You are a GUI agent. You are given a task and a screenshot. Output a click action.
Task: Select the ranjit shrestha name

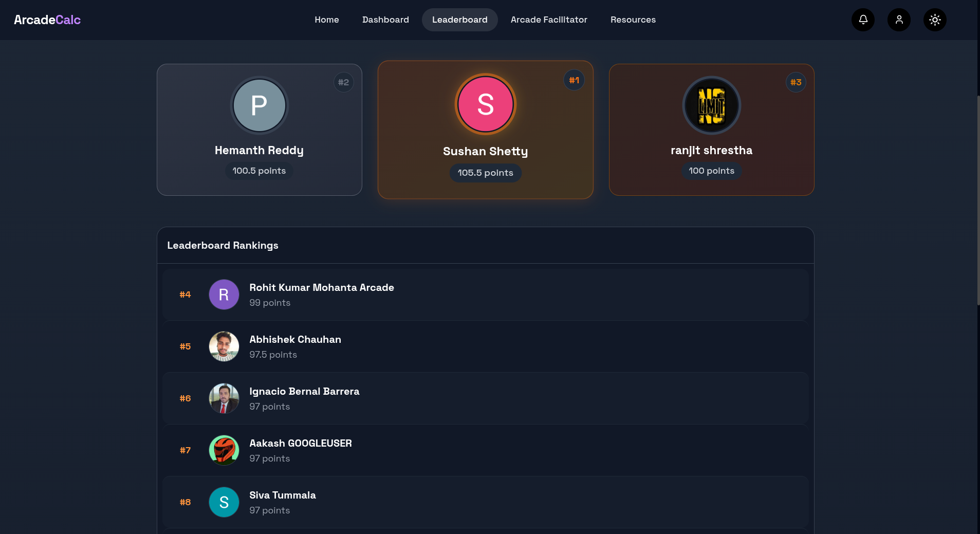point(711,151)
